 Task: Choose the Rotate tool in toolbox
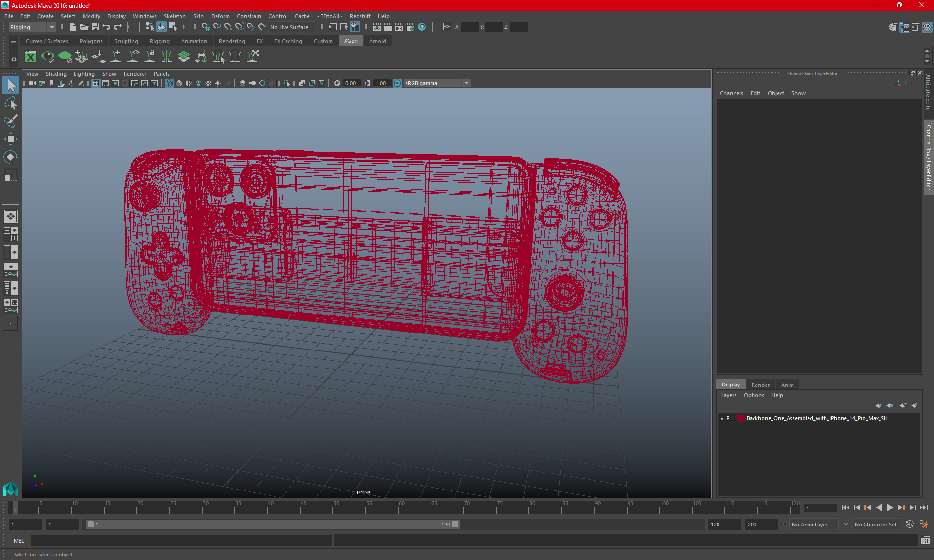point(11,157)
